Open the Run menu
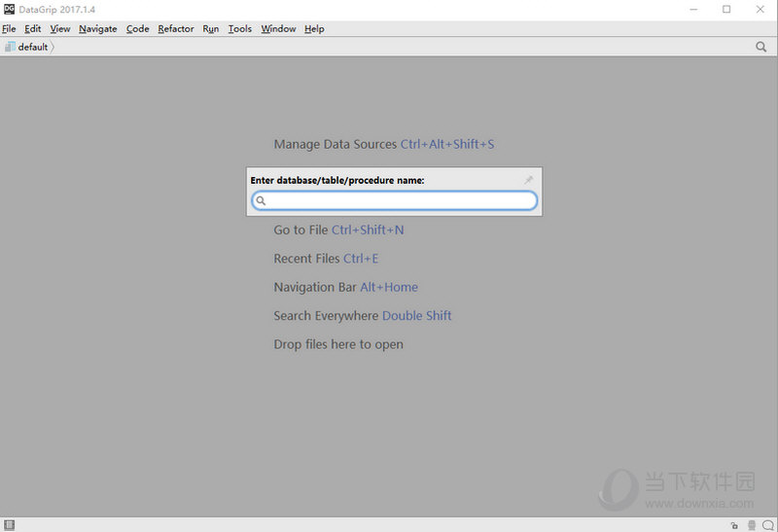 [x=210, y=29]
